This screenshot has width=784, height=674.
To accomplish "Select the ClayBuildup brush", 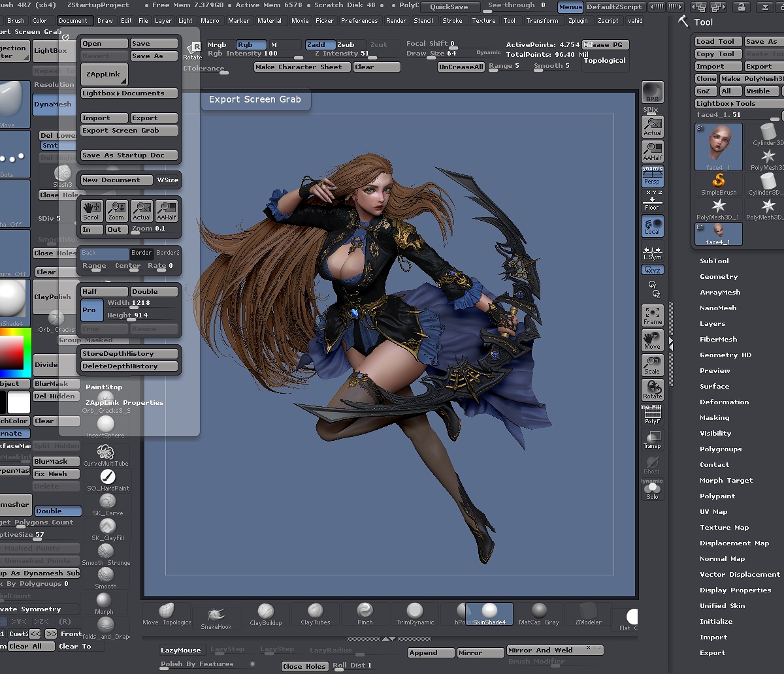I will click(266, 614).
